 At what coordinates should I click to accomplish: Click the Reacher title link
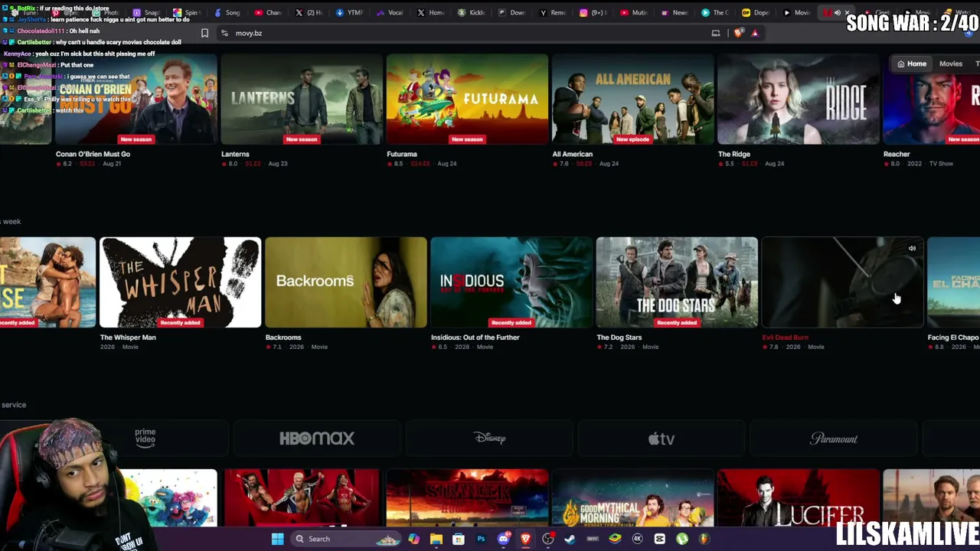897,154
